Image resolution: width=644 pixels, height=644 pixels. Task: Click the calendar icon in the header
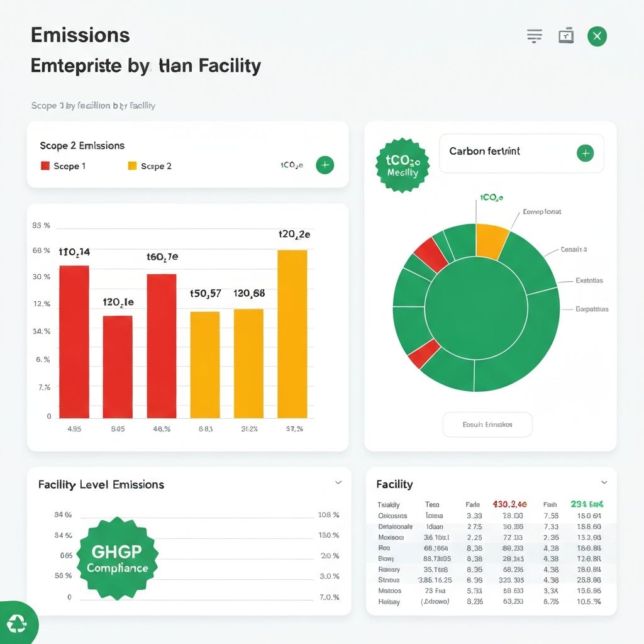566,36
